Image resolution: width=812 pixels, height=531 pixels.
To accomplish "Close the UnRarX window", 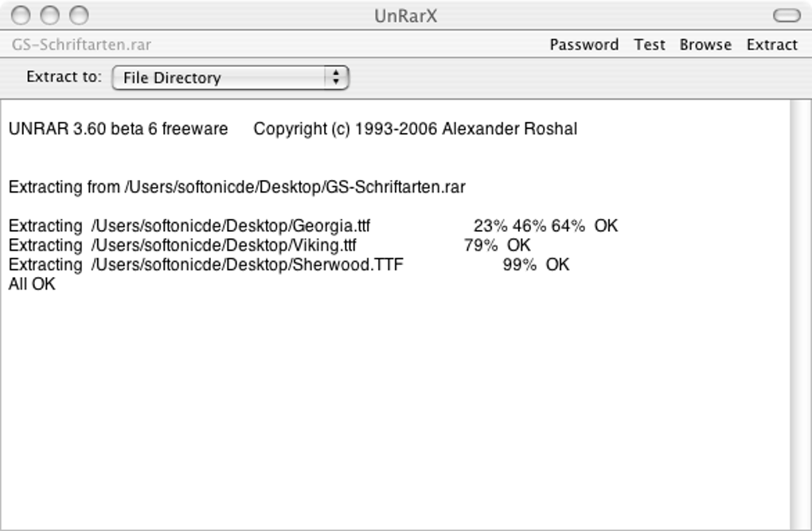I will tap(21, 15).
